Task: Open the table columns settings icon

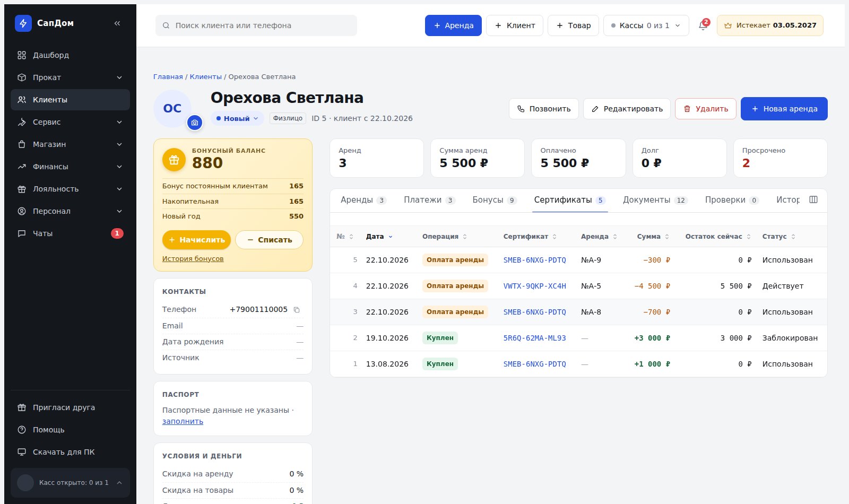Action: click(x=813, y=199)
